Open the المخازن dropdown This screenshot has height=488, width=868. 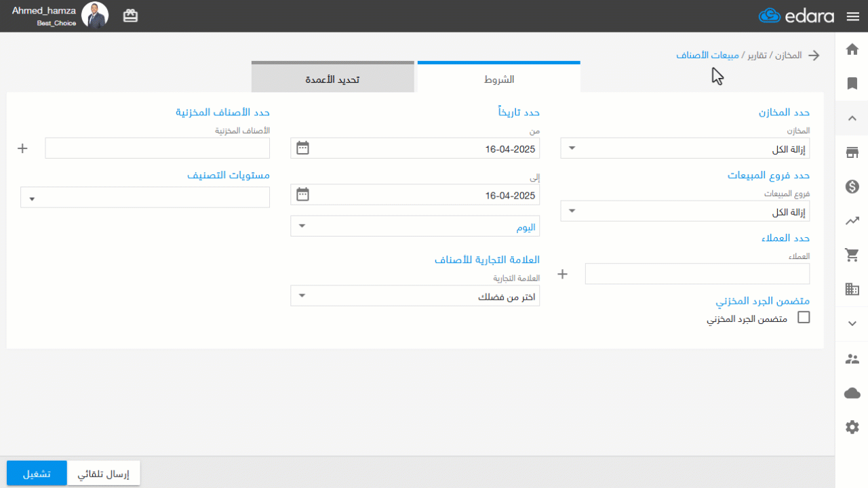click(x=685, y=148)
